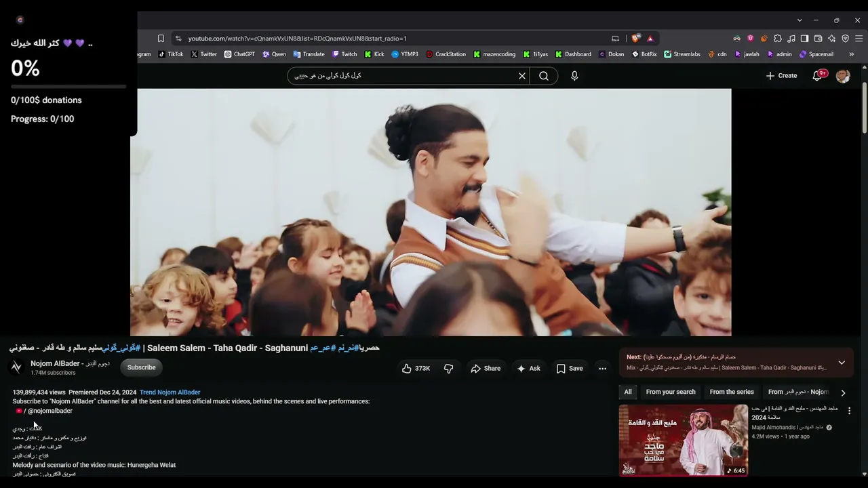Viewport: 868px width, 488px height.
Task: Open the site information icon in address bar
Action: coord(178,39)
